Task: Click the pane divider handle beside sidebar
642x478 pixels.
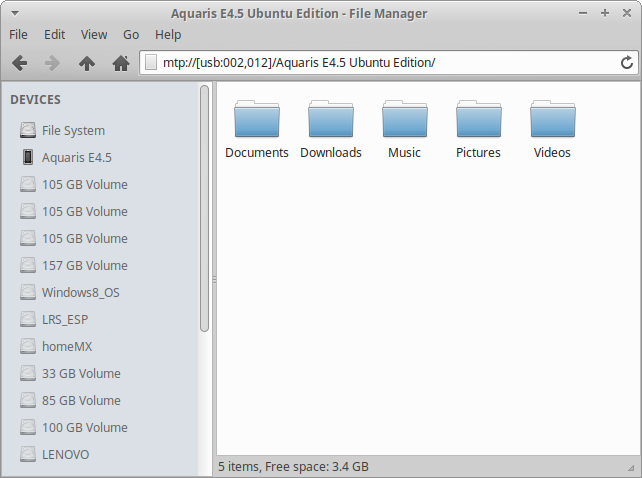Action: pos(214,280)
